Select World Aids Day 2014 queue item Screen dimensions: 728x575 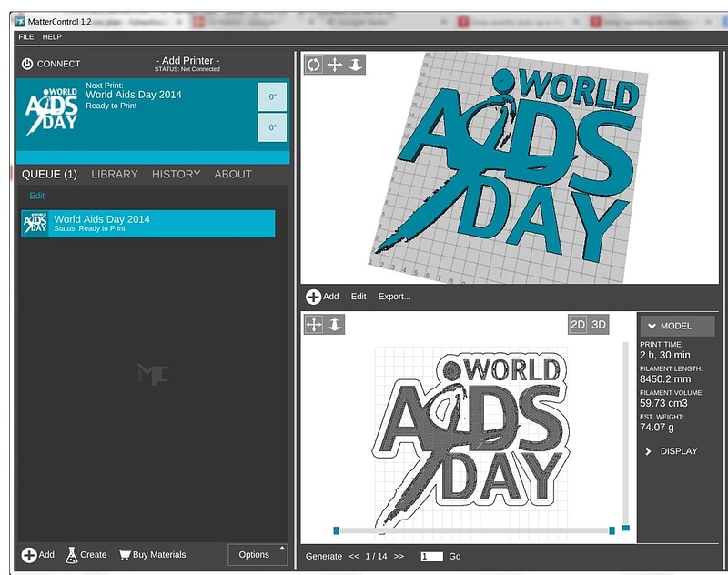[148, 223]
